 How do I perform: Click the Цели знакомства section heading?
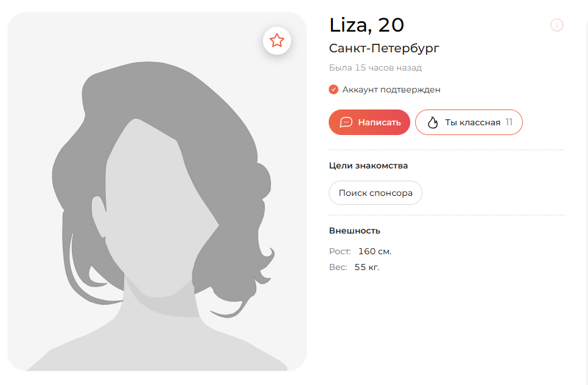(x=368, y=165)
